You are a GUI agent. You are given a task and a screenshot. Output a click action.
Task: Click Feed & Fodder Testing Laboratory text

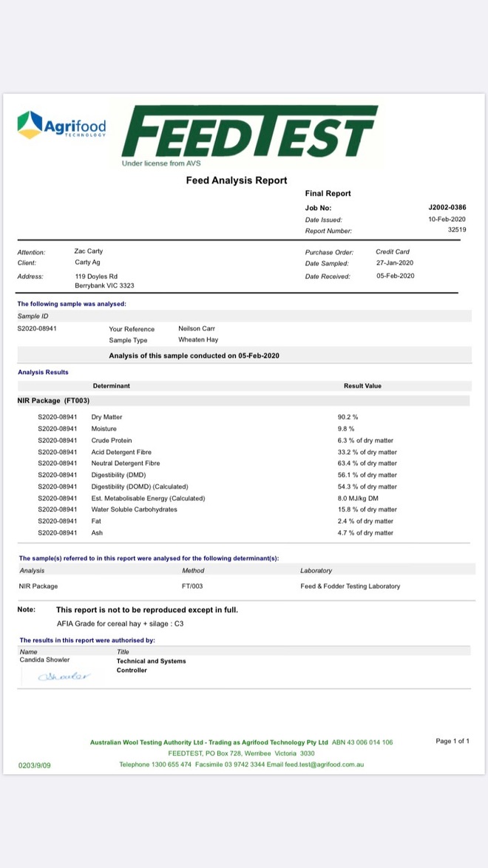click(x=350, y=586)
